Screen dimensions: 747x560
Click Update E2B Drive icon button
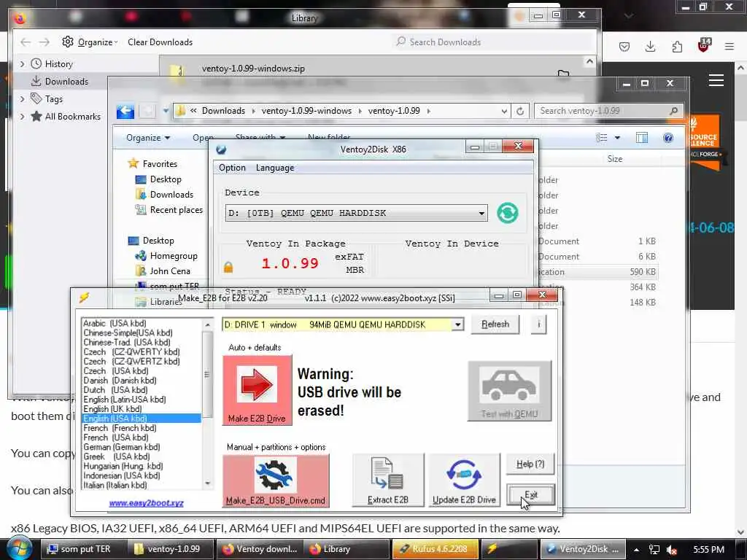click(x=464, y=480)
